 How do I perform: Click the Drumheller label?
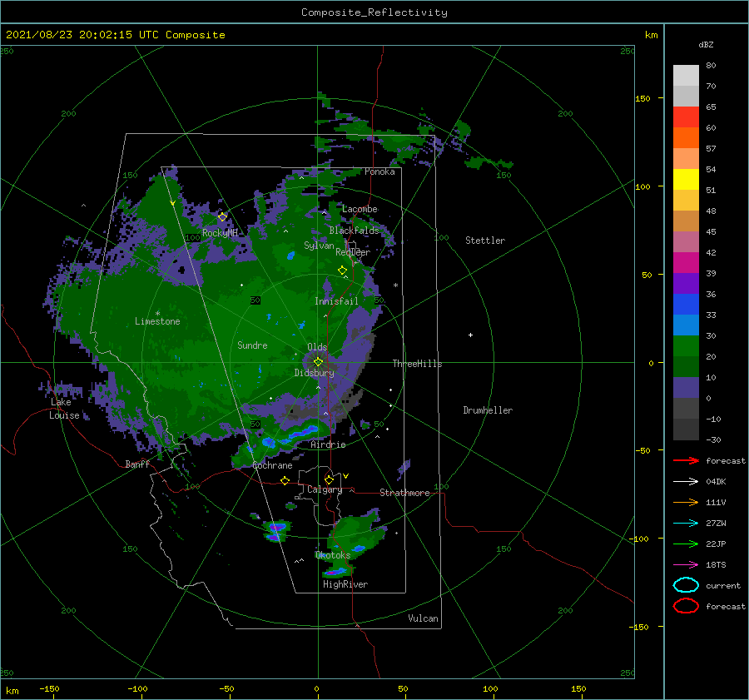pos(488,410)
